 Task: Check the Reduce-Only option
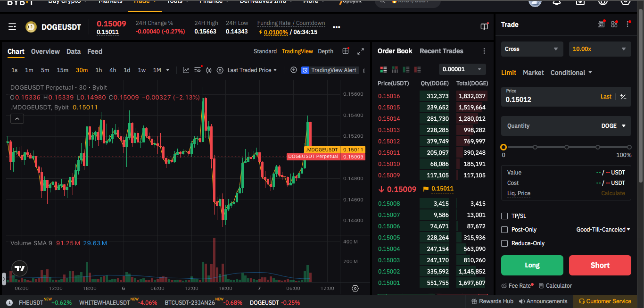coord(504,243)
